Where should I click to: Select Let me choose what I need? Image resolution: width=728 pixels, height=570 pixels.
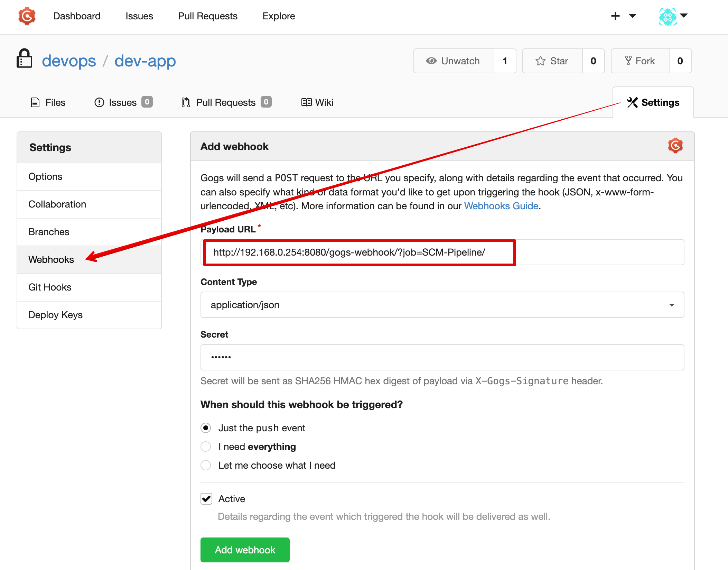click(x=206, y=466)
